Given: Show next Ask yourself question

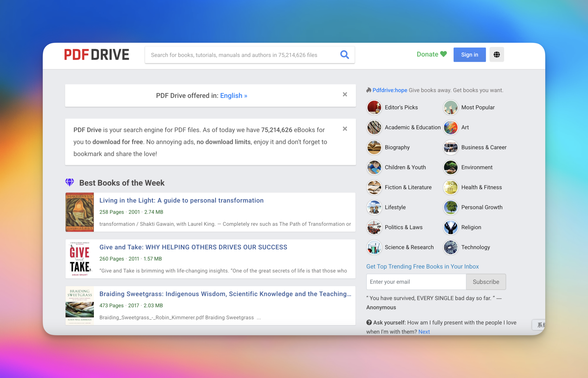Looking at the screenshot, I should tap(424, 331).
